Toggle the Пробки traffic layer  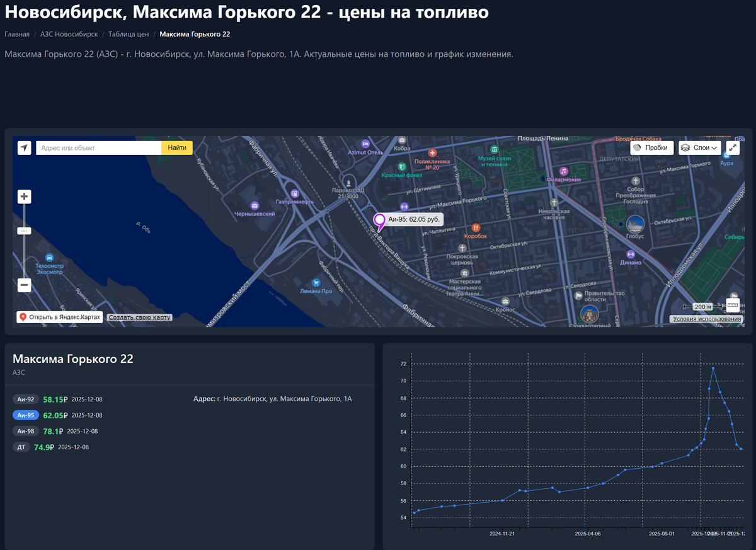click(x=652, y=148)
